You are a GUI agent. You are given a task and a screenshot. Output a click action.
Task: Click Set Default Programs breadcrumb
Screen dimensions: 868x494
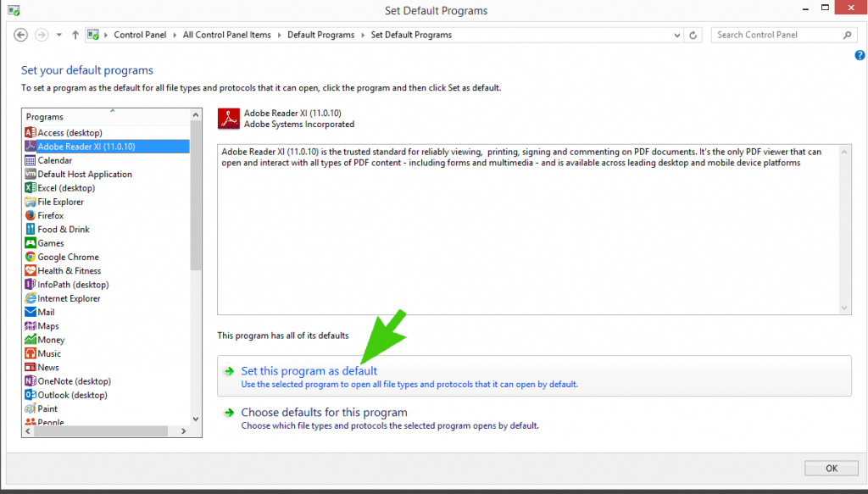(x=411, y=35)
